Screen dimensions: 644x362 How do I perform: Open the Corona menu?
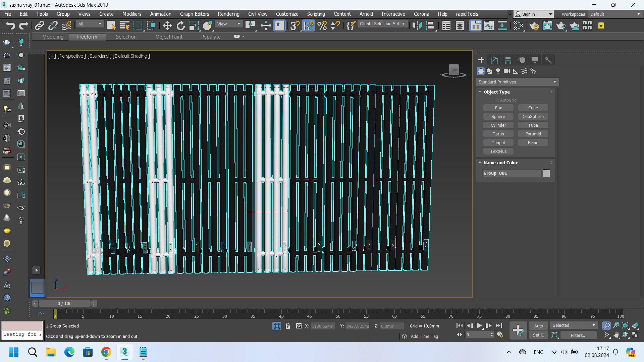coord(421,14)
